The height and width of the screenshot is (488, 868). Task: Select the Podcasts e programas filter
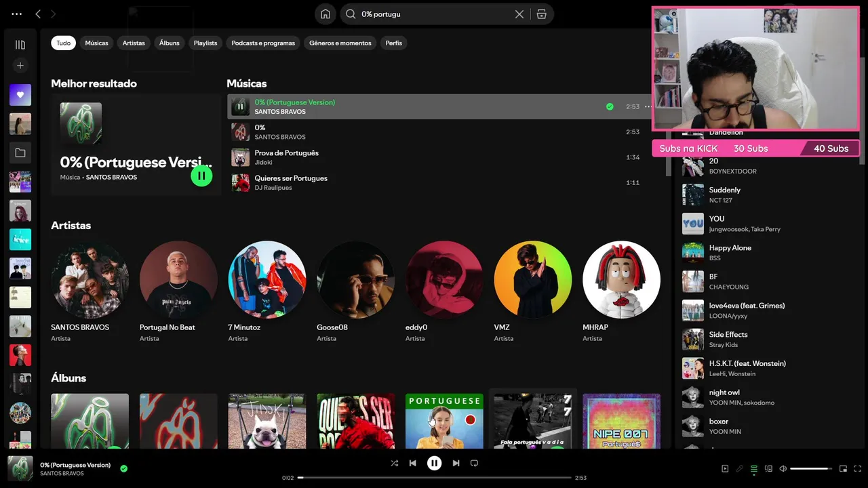tap(263, 43)
